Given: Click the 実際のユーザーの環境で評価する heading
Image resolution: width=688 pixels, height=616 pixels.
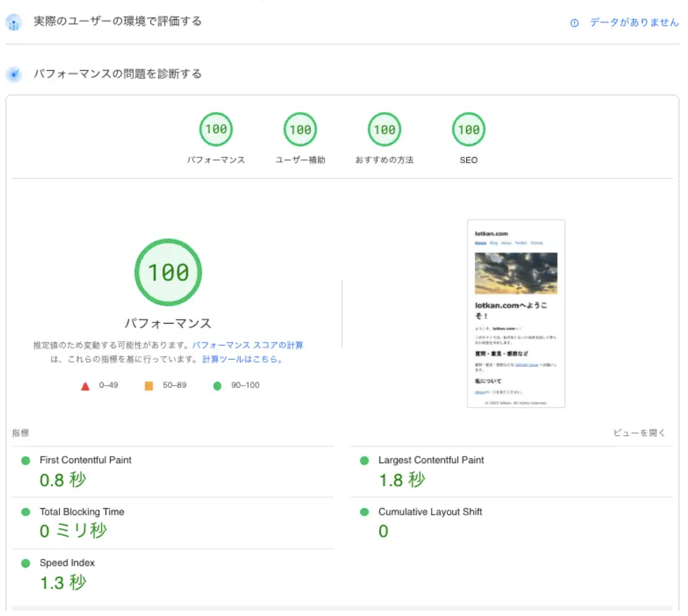Looking at the screenshot, I should click(118, 21).
